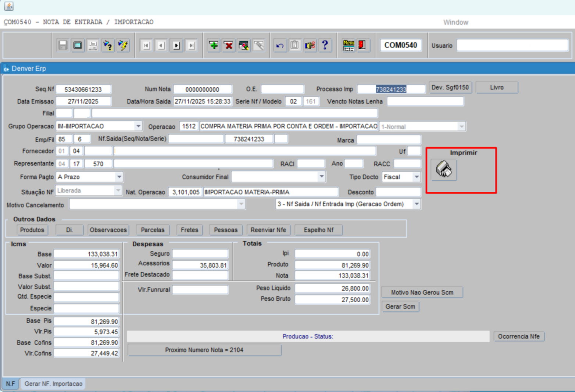575x392 pixels.
Task: Open the Forma Pagto dropdown
Action: [x=119, y=177]
